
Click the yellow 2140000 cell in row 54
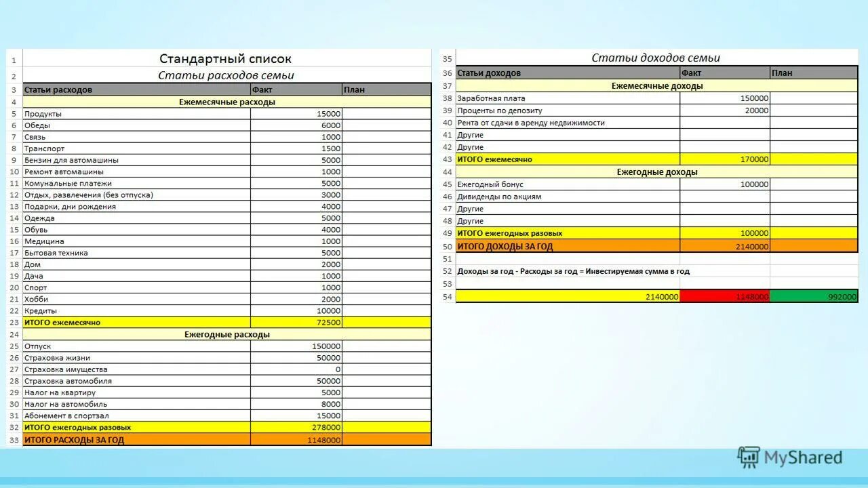coord(568,296)
